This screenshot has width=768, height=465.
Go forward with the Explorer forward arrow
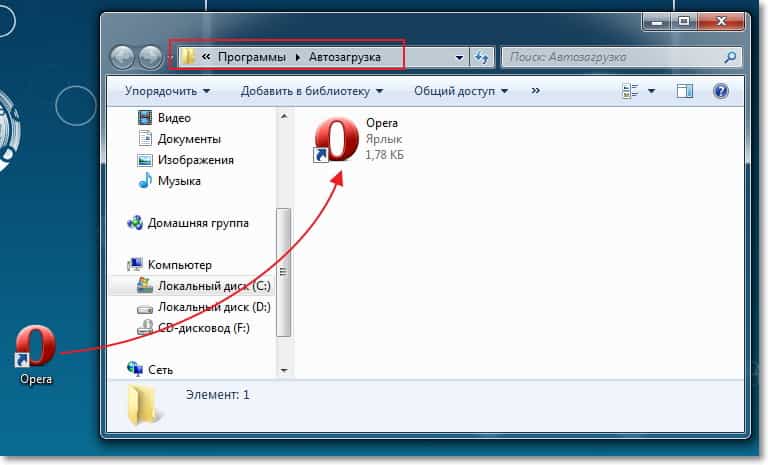tap(150, 57)
